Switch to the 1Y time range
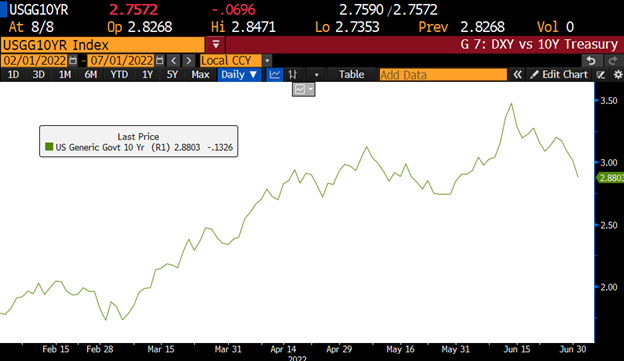The height and width of the screenshot is (361, 624). (147, 75)
